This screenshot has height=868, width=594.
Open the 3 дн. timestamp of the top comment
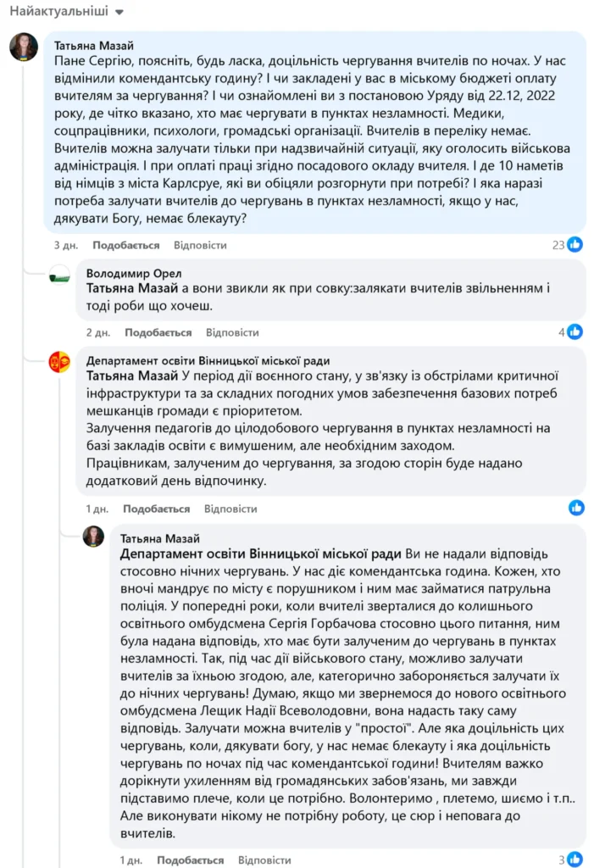[65, 245]
